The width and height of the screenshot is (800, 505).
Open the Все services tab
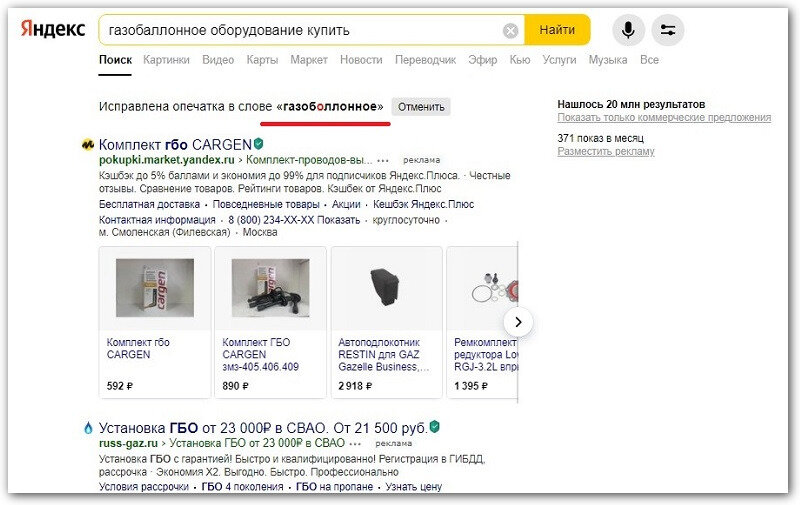[649, 60]
